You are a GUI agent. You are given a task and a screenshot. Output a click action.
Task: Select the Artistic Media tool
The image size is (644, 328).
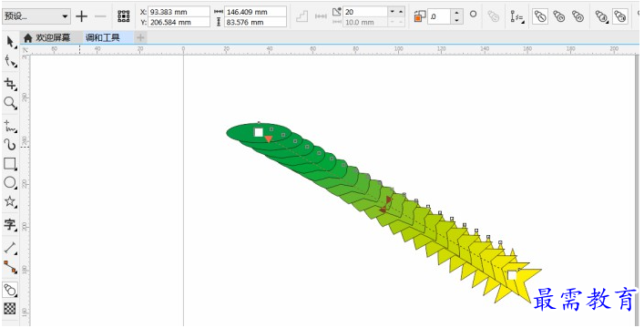(x=10, y=144)
